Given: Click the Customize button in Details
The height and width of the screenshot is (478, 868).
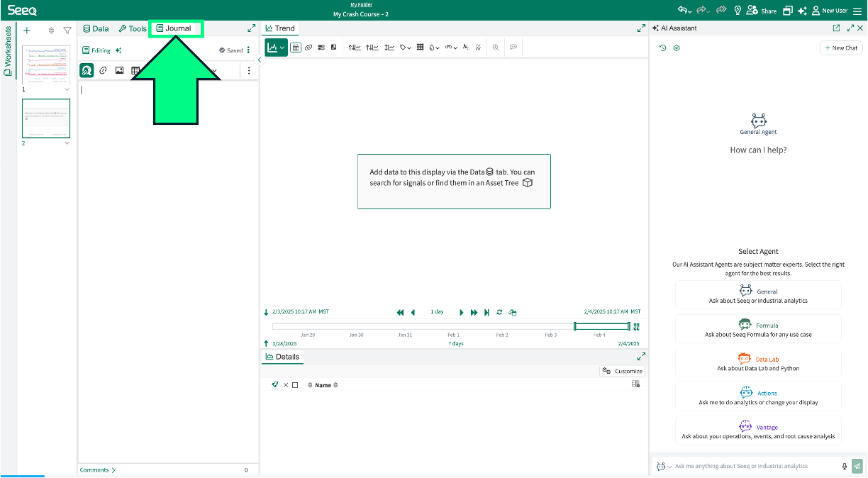Looking at the screenshot, I should tap(622, 371).
